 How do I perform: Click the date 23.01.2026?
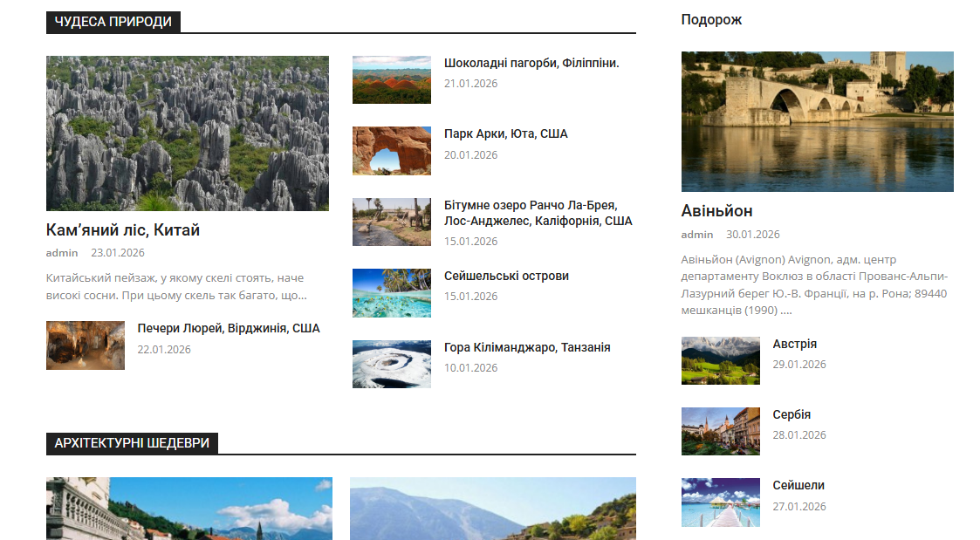coord(118,252)
